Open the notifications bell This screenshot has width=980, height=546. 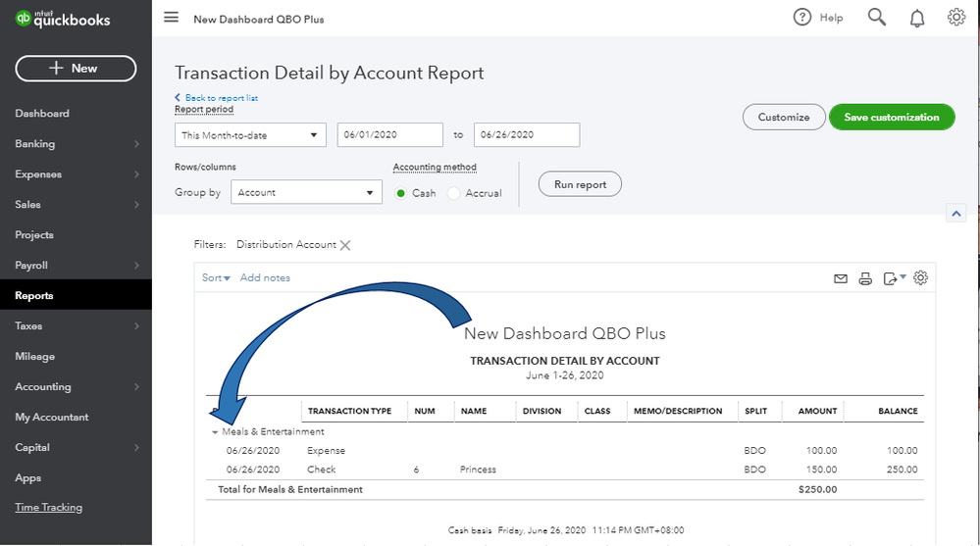point(917,18)
